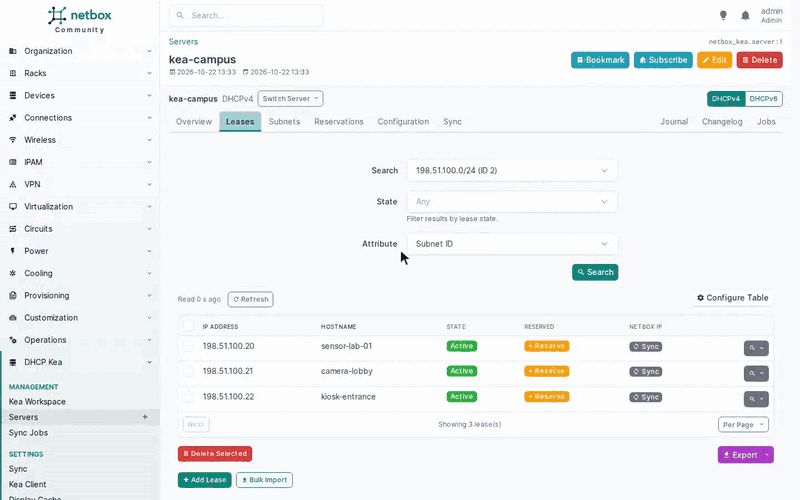Viewport: 800px width, 500px height.
Task: Click the Refresh button
Action: (x=251, y=299)
